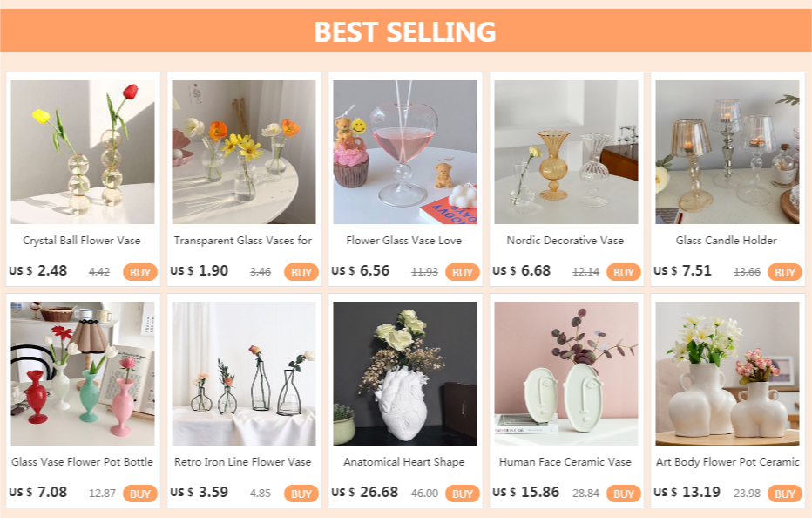Click the Art Body Flower Pot Ceramic title
This screenshot has height=518, width=812.
727,462
